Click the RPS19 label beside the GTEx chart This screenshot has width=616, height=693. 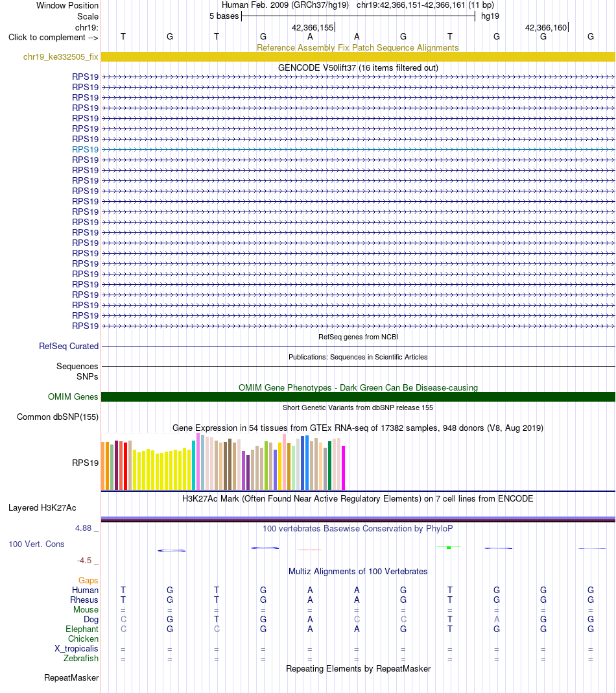[85, 463]
